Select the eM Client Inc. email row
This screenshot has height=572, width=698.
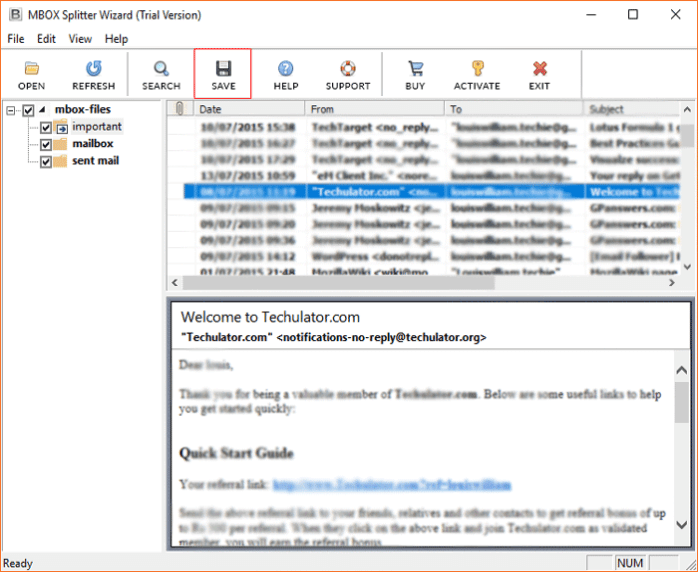pyautogui.click(x=424, y=176)
